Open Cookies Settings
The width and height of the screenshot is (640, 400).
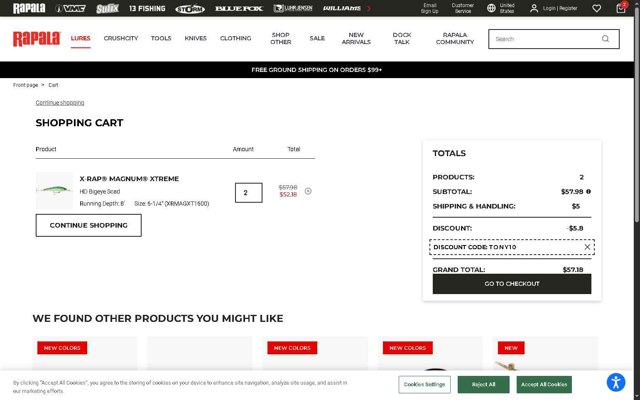[424, 384]
